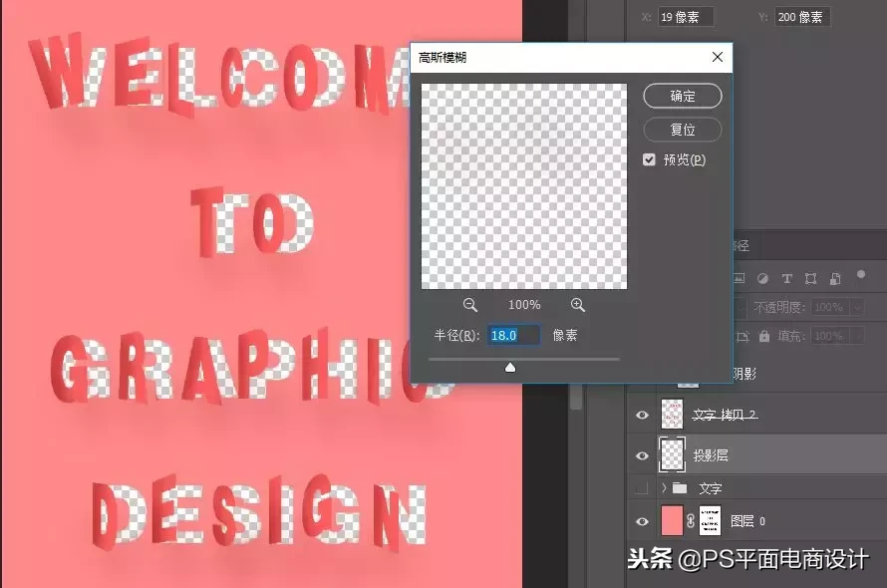Click the 复位 reset button
The height and width of the screenshot is (588, 887).
tap(683, 130)
